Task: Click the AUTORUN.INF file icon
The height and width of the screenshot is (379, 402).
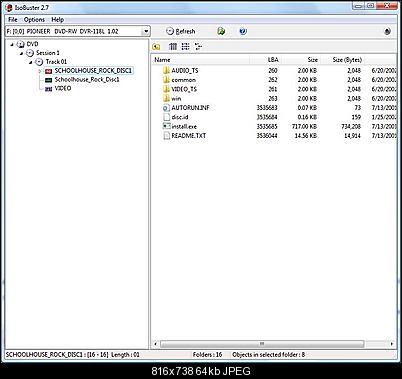Action: tap(166, 108)
